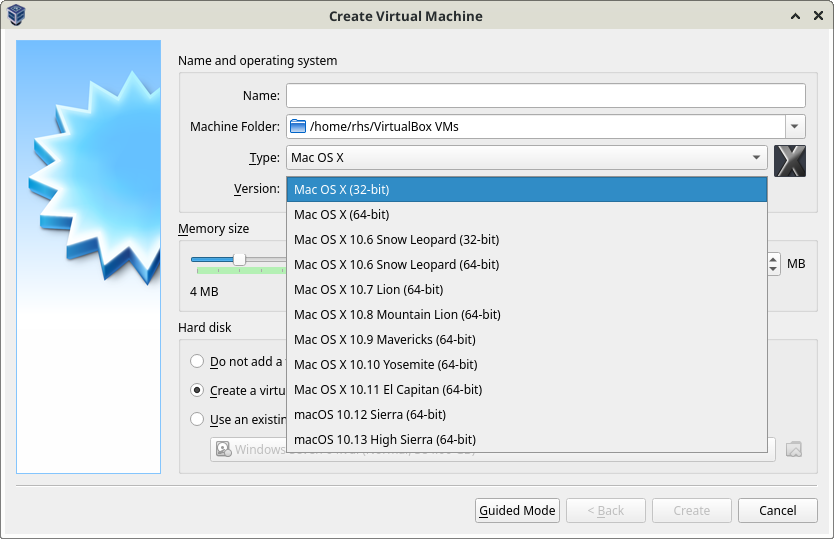
Task: Click the memory size spin box arrows
Action: [x=773, y=264]
